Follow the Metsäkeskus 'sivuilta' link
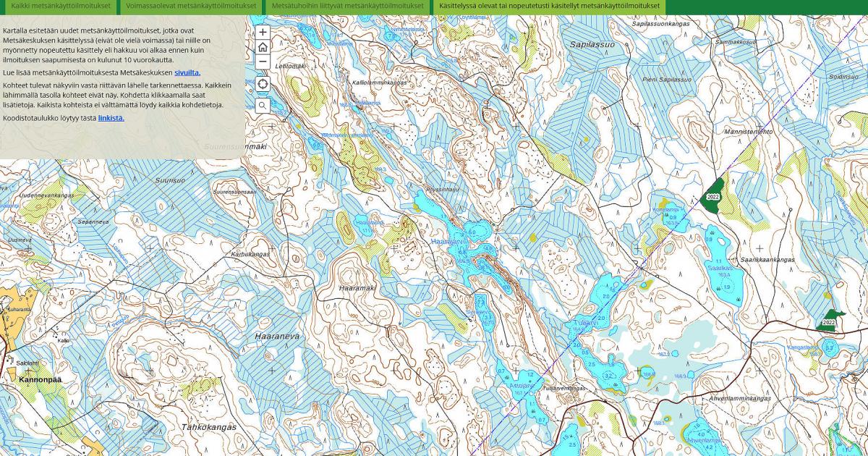 tap(187, 72)
